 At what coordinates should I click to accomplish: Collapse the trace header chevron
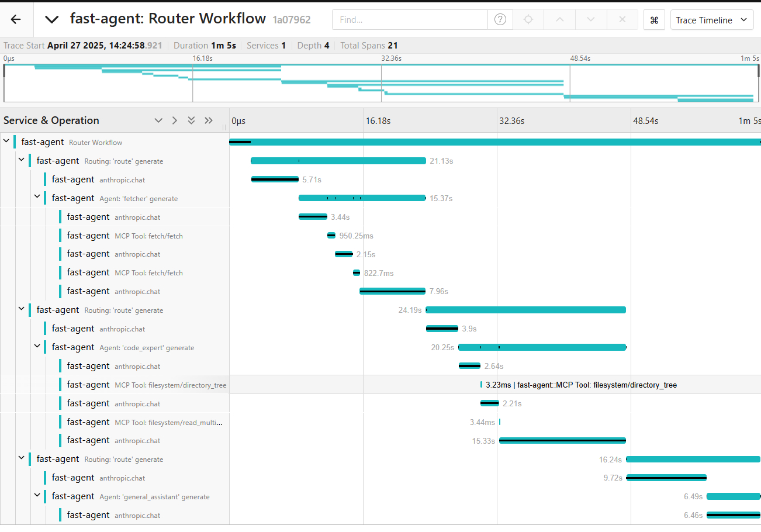pos(52,19)
